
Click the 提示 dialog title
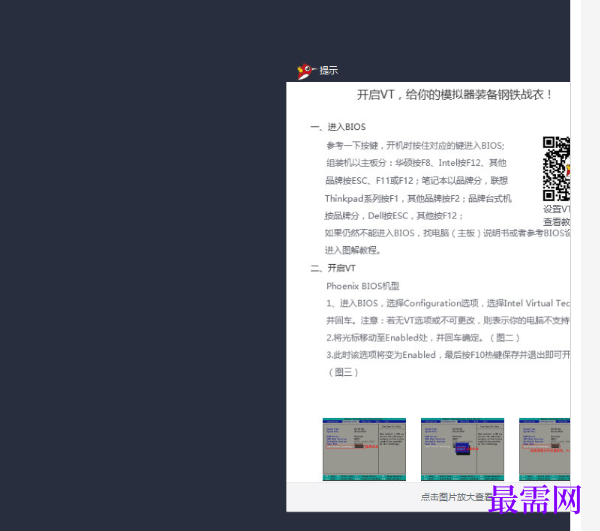pyautogui.click(x=329, y=70)
